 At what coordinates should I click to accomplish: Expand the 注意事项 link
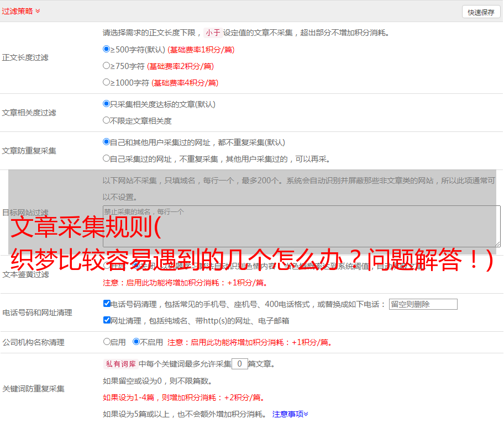pos(290,414)
